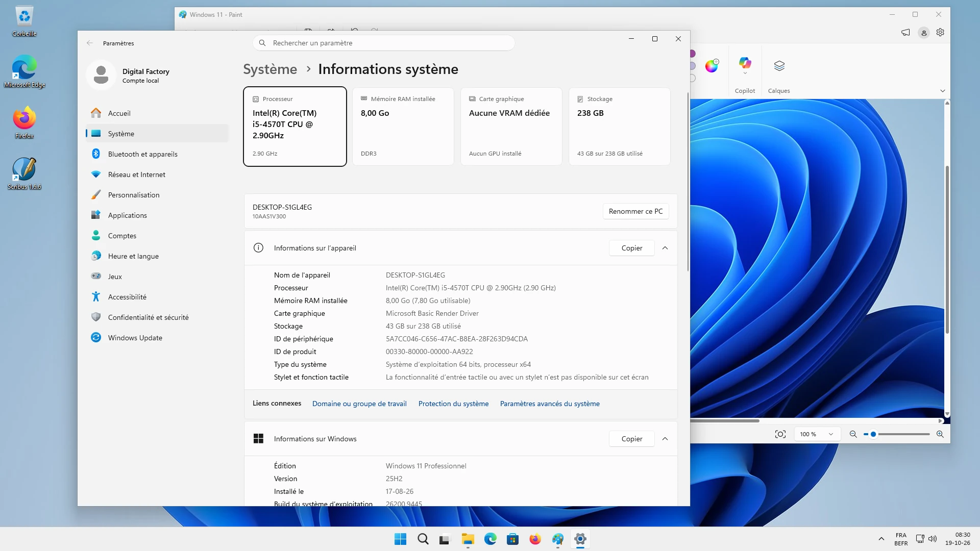Click the fit-to-window icon in Paint
The image size is (980, 551).
(780, 434)
